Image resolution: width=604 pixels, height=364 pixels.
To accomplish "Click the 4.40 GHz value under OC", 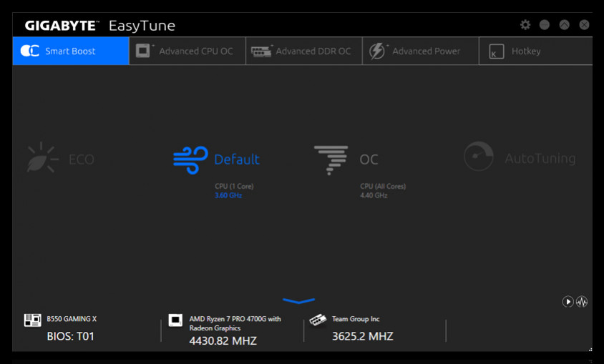I will coord(374,195).
